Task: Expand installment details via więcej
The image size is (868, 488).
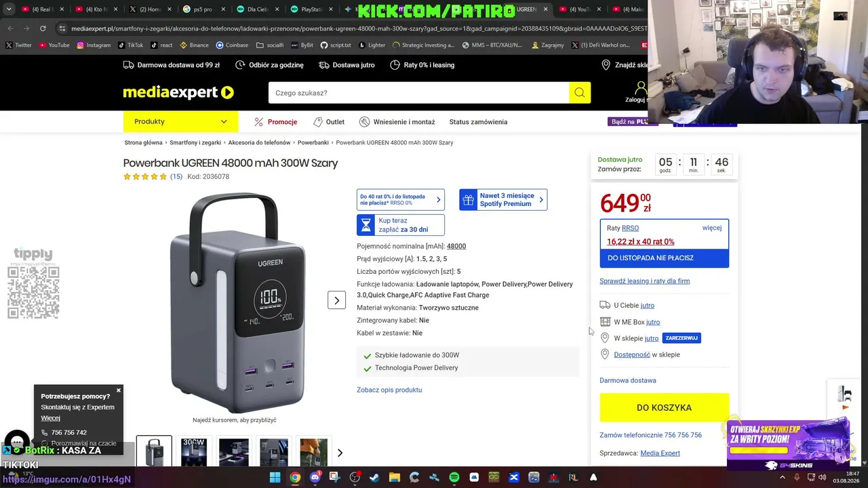Action: [712, 228]
